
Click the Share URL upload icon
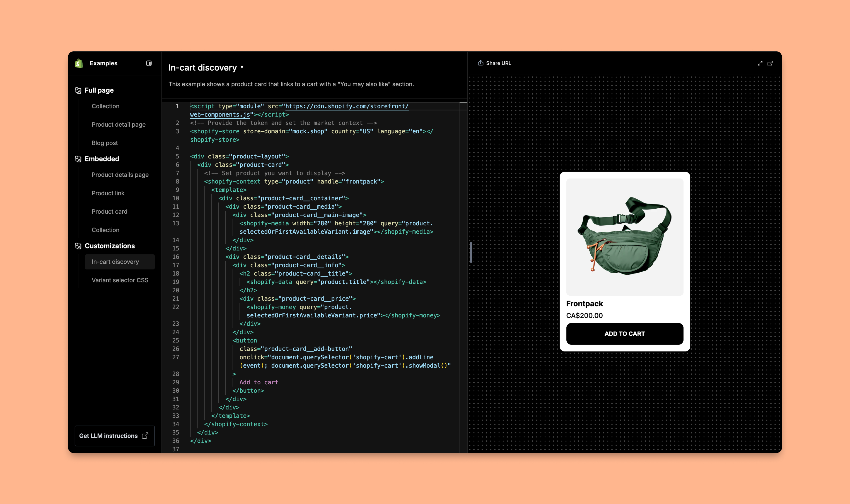480,63
